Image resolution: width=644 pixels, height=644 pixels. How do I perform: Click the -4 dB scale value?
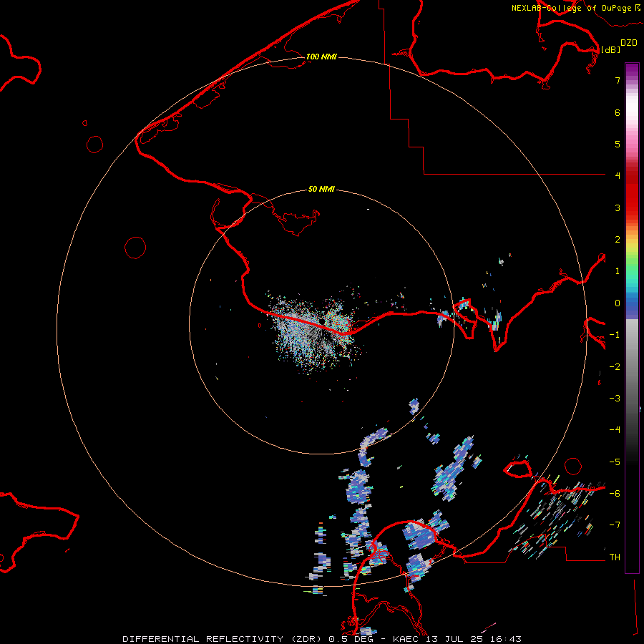click(615, 430)
